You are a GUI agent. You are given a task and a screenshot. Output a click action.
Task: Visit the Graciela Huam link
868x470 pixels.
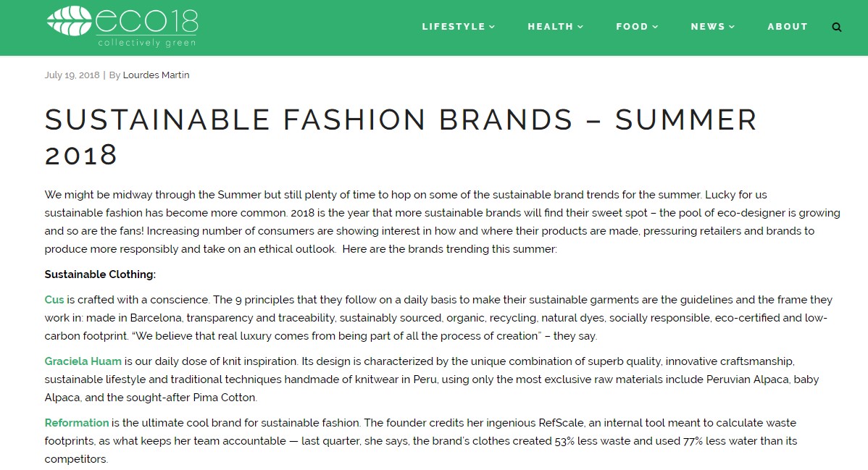pyautogui.click(x=83, y=361)
